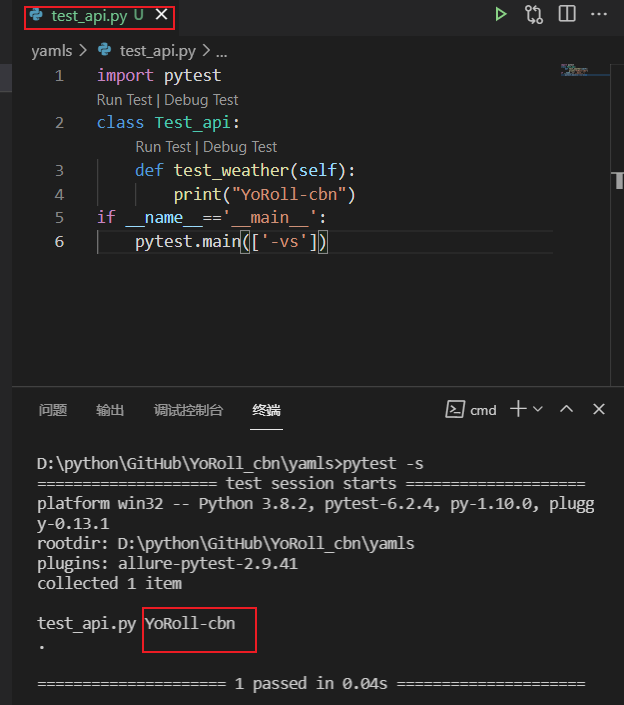Select the cmd terminal label
The image size is (624, 705).
pos(483,410)
